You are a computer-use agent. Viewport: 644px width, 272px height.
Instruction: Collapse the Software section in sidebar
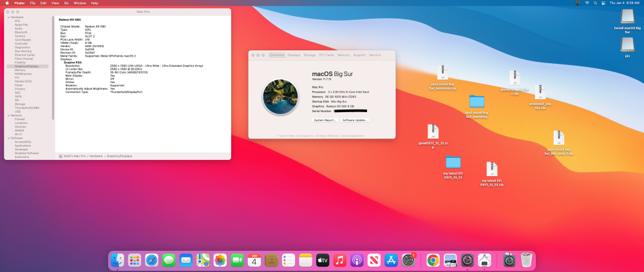click(8, 138)
